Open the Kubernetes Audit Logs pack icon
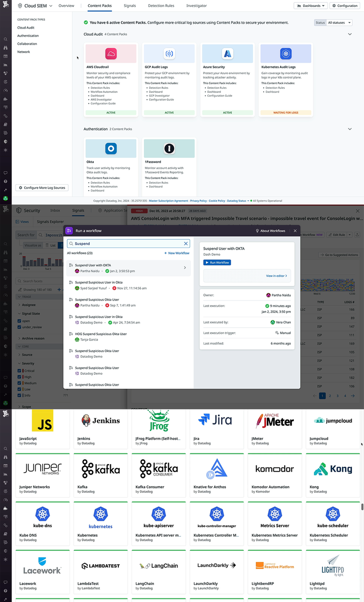This screenshot has height=602, width=364. tap(286, 54)
